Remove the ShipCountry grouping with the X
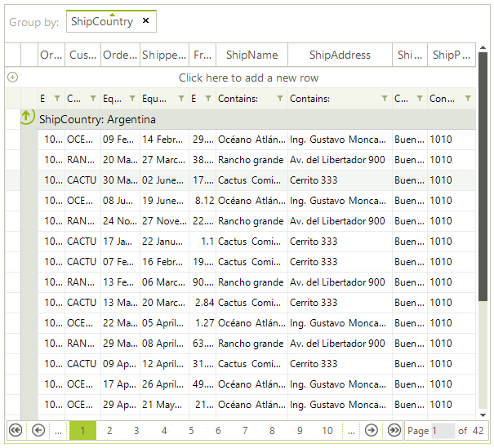The width and height of the screenshot is (494, 448). tap(145, 21)
